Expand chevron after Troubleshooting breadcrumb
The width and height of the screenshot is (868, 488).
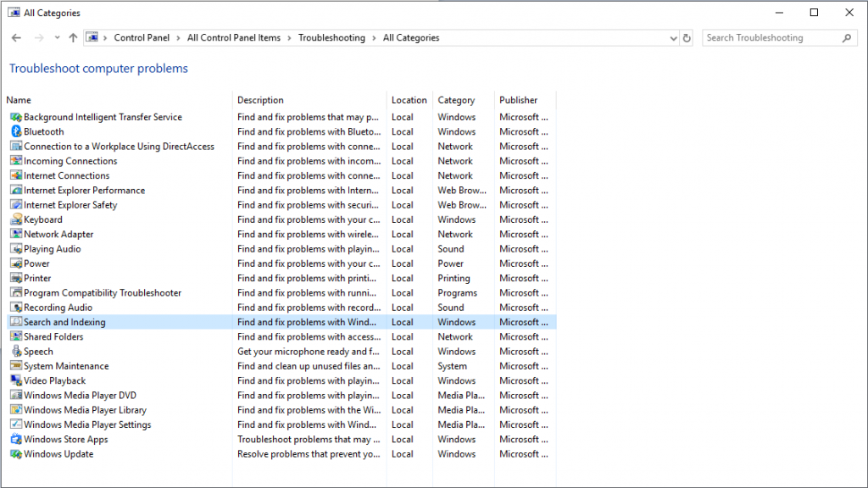(x=374, y=38)
